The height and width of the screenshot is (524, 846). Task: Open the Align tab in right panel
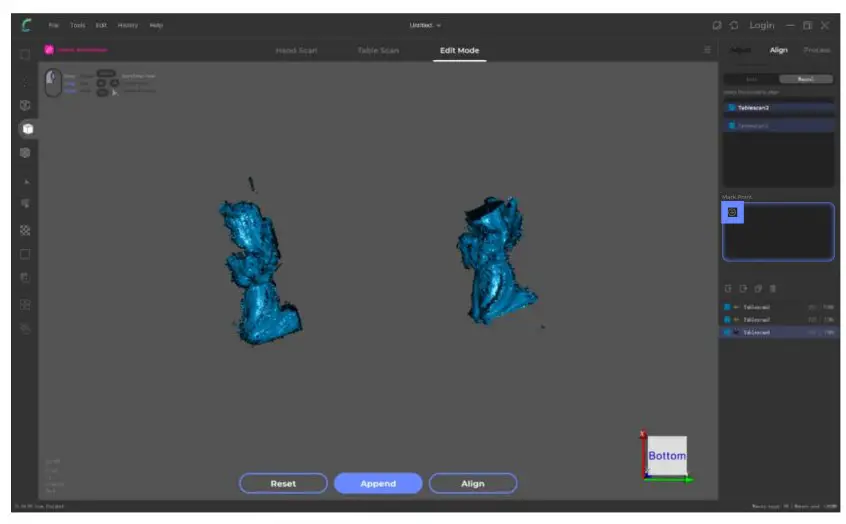[779, 50]
